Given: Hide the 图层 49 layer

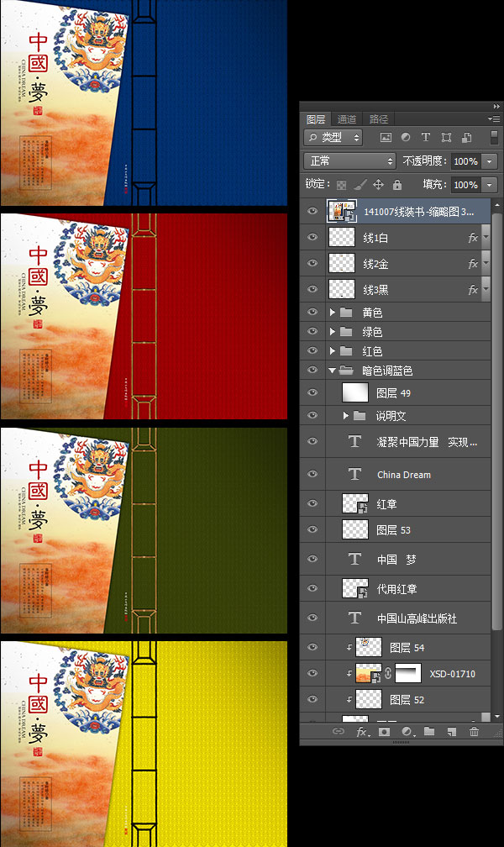Looking at the screenshot, I should coord(312,392).
